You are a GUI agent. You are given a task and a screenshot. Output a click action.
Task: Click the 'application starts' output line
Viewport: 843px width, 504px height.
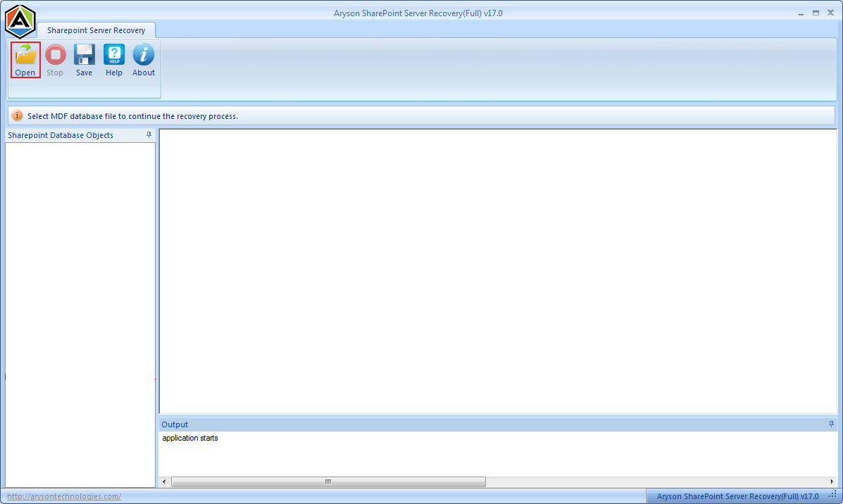click(x=189, y=438)
